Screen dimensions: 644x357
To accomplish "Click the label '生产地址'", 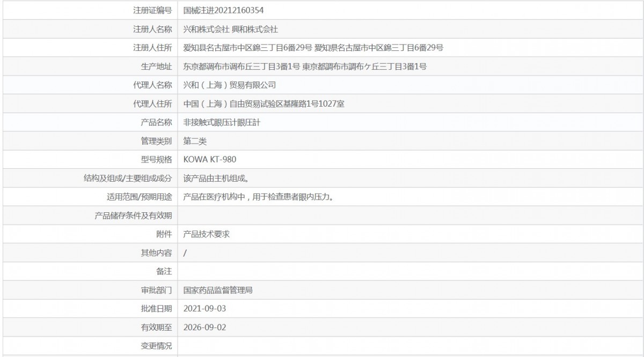I will click(157, 66).
